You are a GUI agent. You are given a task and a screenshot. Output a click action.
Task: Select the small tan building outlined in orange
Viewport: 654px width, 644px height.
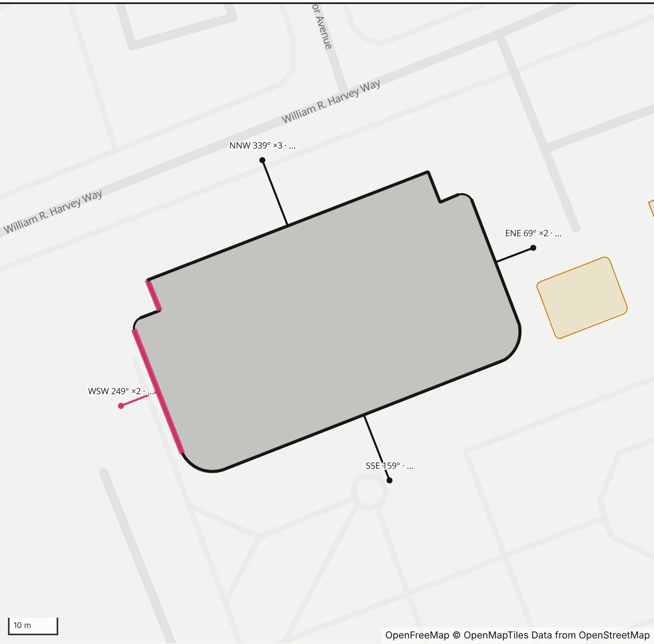pyautogui.click(x=582, y=298)
